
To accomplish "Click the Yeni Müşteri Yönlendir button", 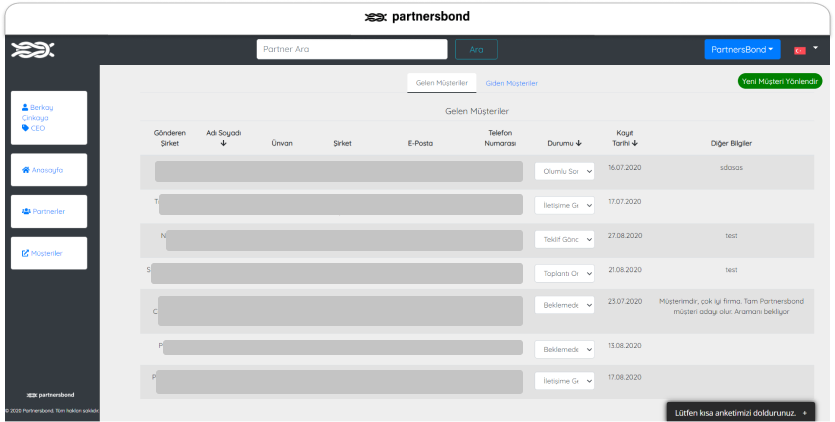I will pyautogui.click(x=779, y=81).
